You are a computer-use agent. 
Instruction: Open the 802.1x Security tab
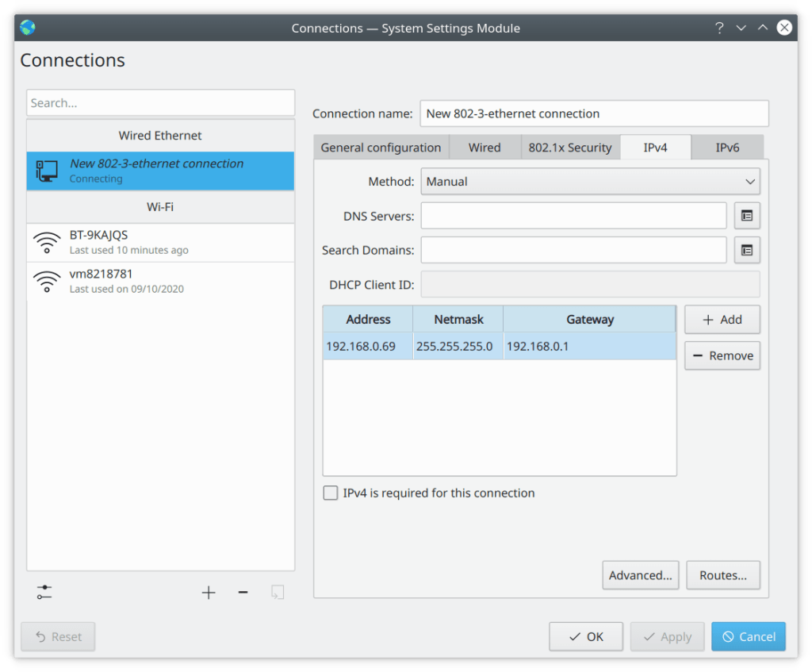[x=570, y=148]
